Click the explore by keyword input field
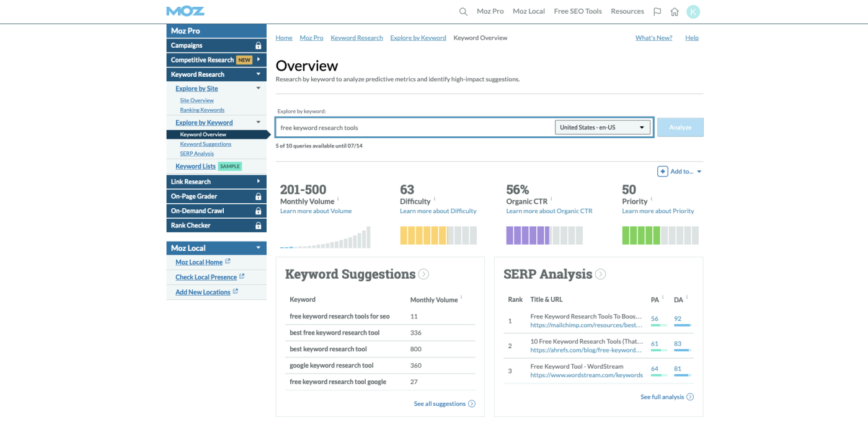The height and width of the screenshot is (430, 868). pos(415,128)
